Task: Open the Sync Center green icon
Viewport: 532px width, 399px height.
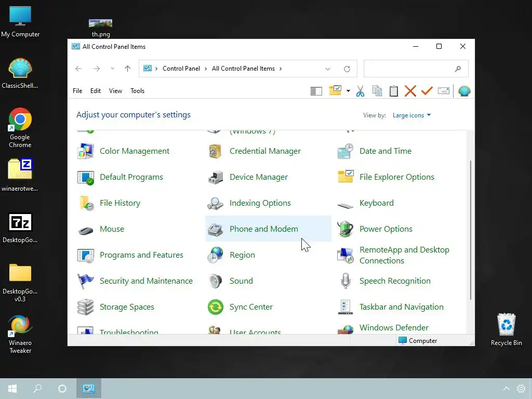Action: pyautogui.click(x=215, y=307)
